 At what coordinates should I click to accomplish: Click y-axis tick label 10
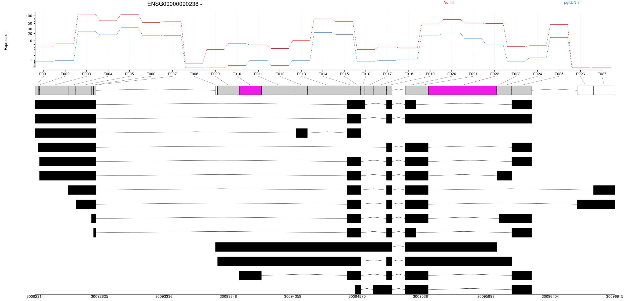(x=30, y=41)
